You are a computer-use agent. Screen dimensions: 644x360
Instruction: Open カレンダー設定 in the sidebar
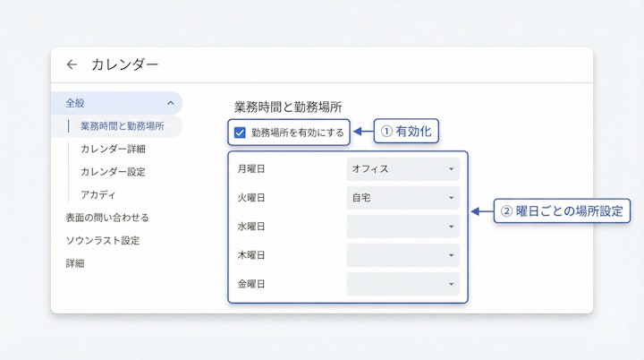[x=113, y=172]
